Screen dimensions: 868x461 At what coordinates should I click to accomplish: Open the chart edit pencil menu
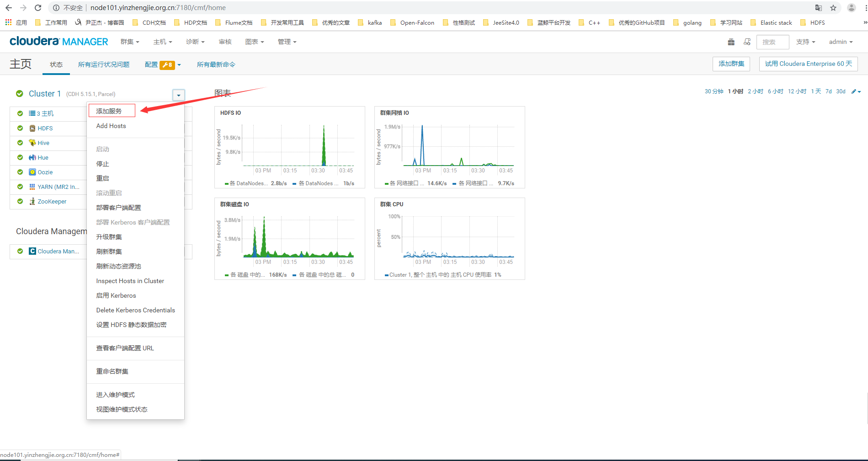coord(856,91)
